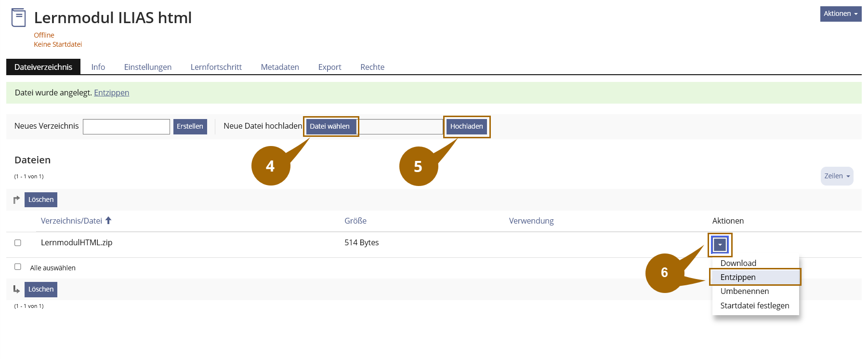Click the Datei wählen button

coord(330,126)
